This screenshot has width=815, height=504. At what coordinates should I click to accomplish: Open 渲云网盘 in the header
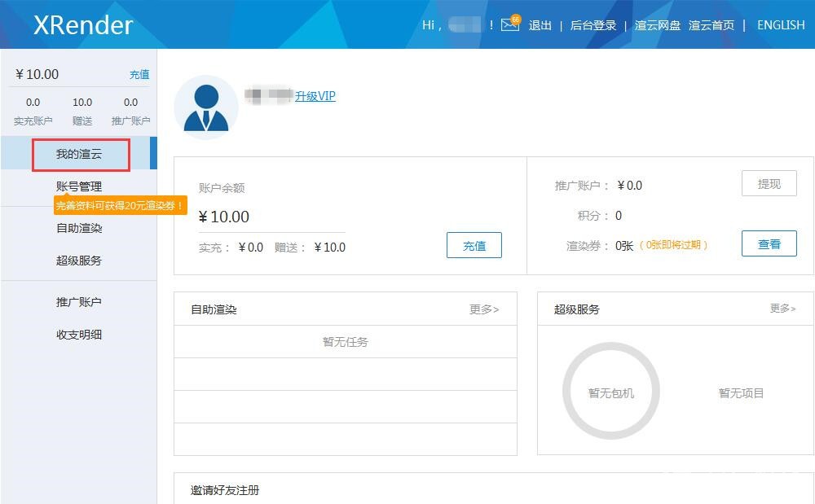pos(658,25)
